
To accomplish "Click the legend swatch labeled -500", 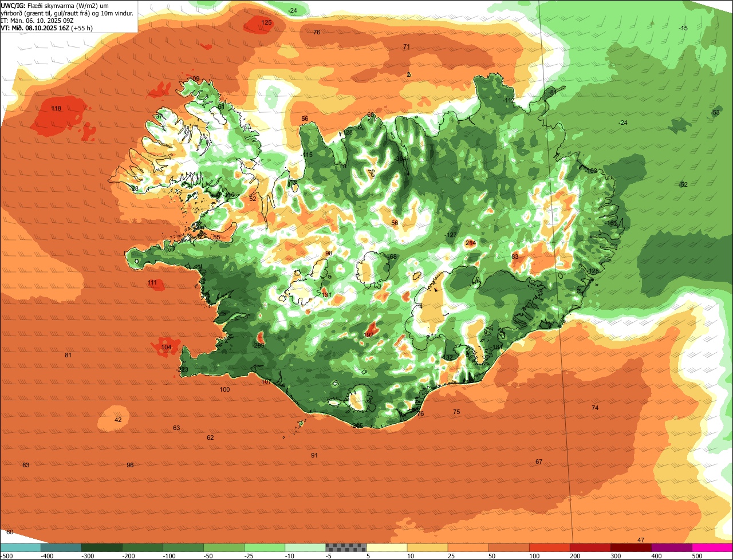I will point(20,547).
